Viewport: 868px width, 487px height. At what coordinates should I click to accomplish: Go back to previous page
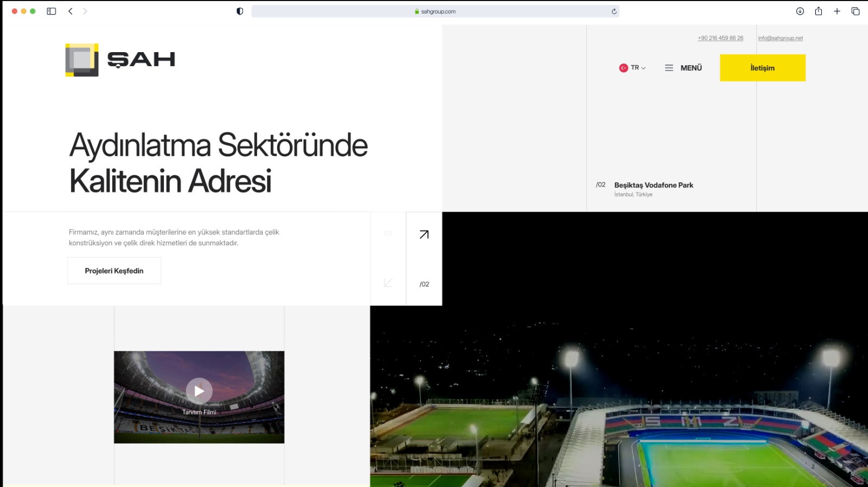click(71, 11)
